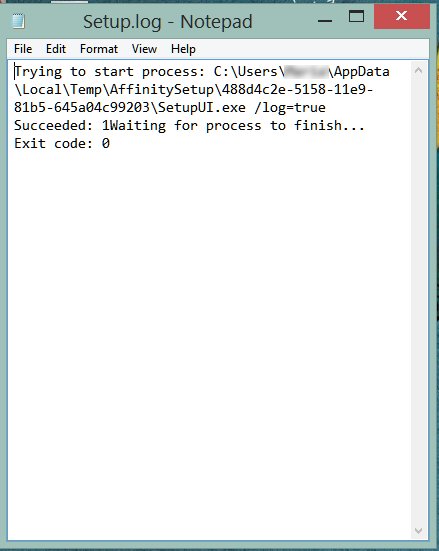Click on the '/log=true' argument text

pos(290,108)
